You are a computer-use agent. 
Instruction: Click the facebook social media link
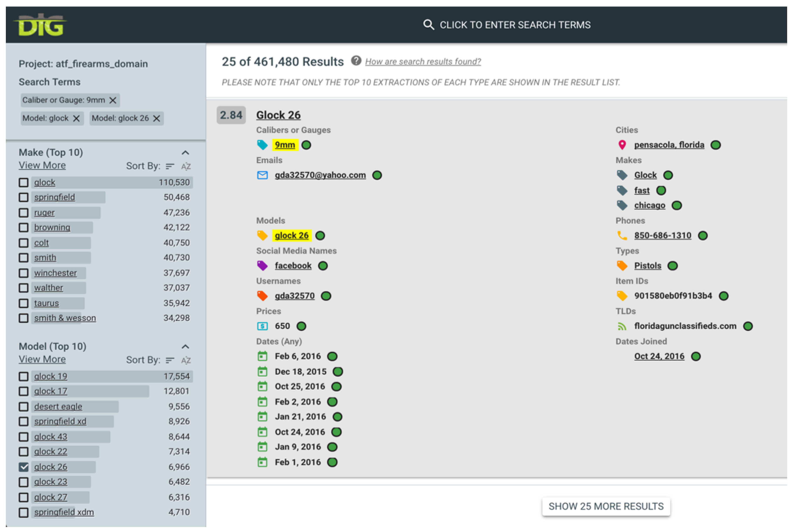(293, 266)
